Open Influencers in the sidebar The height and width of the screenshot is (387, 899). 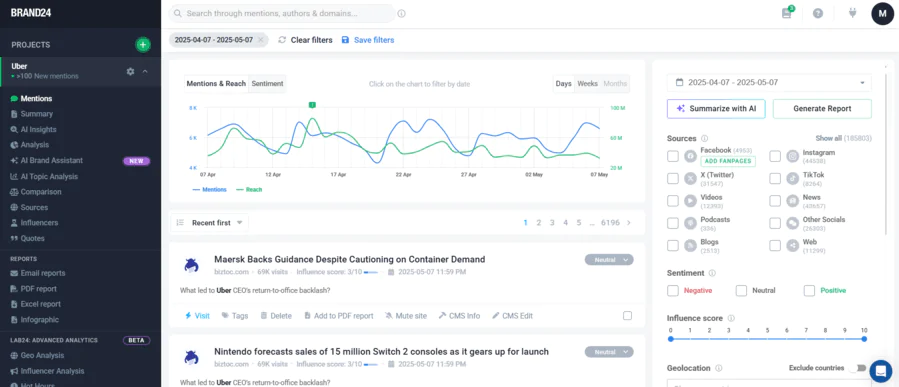pos(39,222)
